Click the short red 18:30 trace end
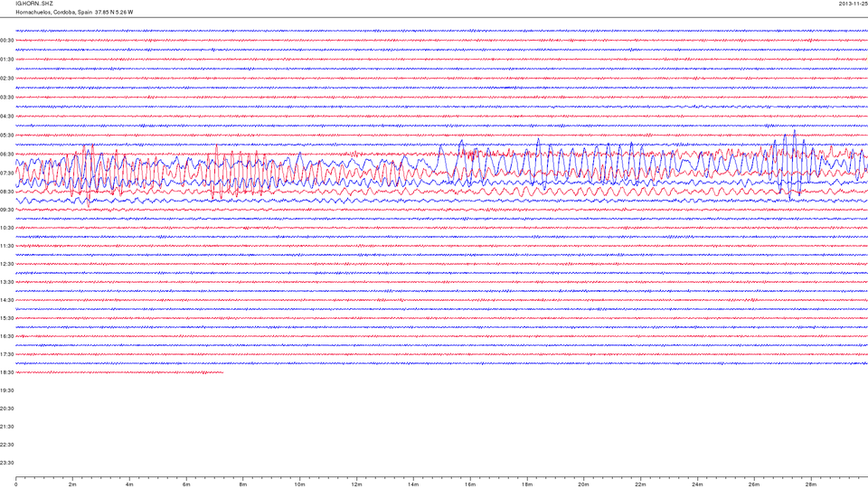The height and width of the screenshot is (488, 868). click(222, 372)
